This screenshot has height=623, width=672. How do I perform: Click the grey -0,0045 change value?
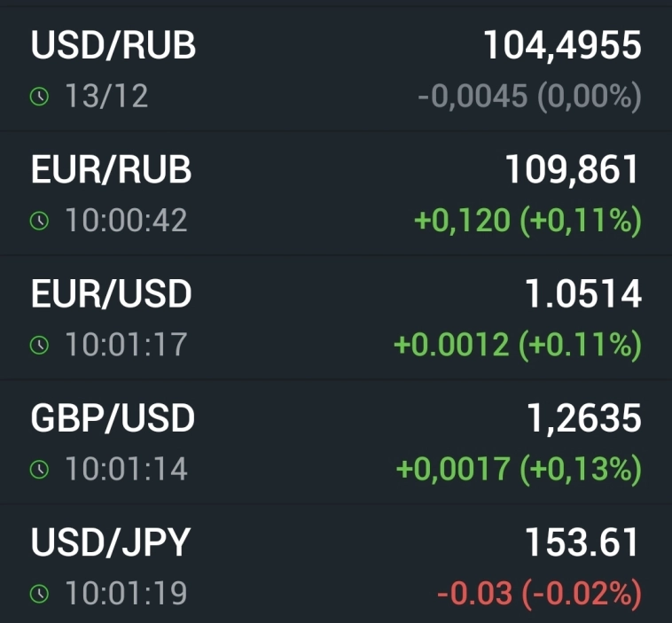tap(473, 97)
